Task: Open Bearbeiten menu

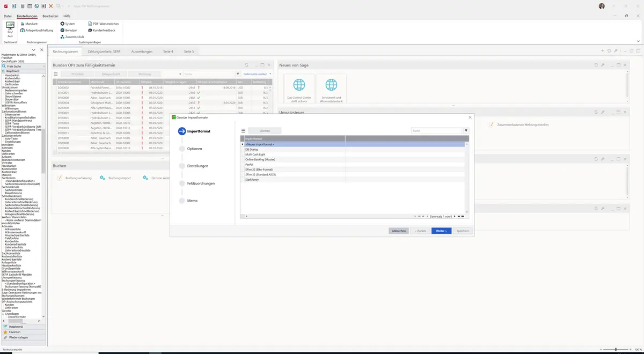Action: [50, 16]
